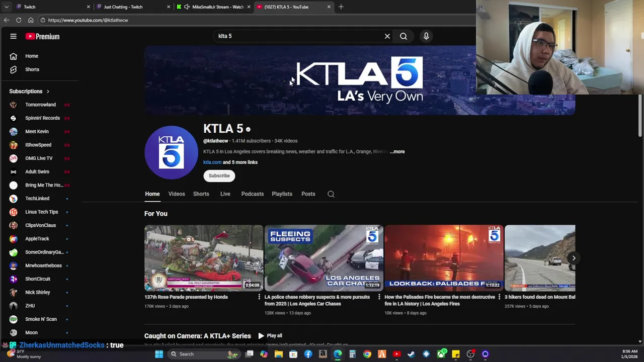Open options menu for Palisades Fire video

coord(499,297)
